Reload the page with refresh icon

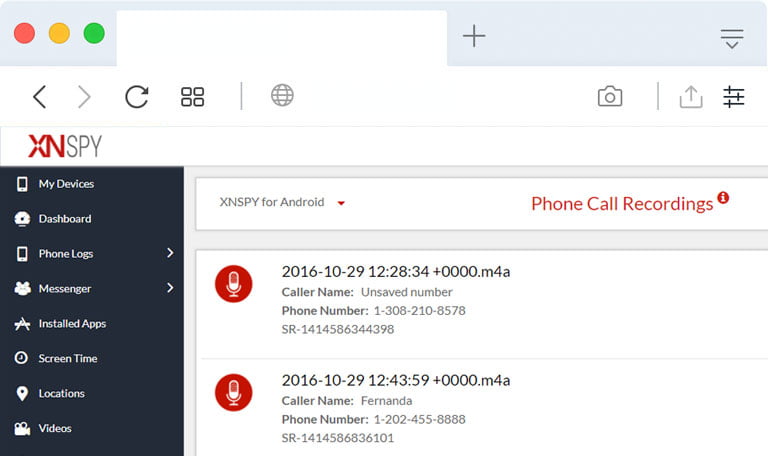click(137, 96)
